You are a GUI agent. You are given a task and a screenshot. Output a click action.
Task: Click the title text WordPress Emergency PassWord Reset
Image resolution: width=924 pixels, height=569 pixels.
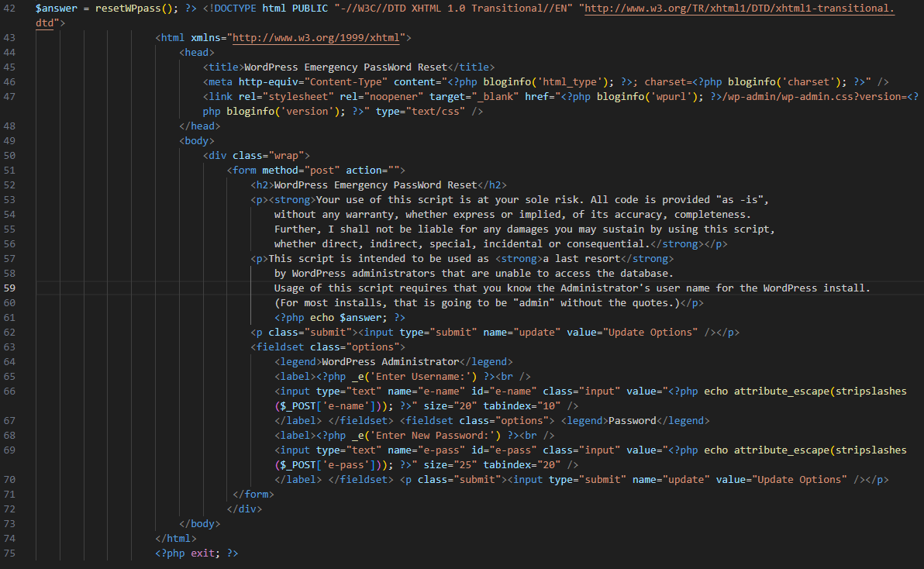(345, 67)
